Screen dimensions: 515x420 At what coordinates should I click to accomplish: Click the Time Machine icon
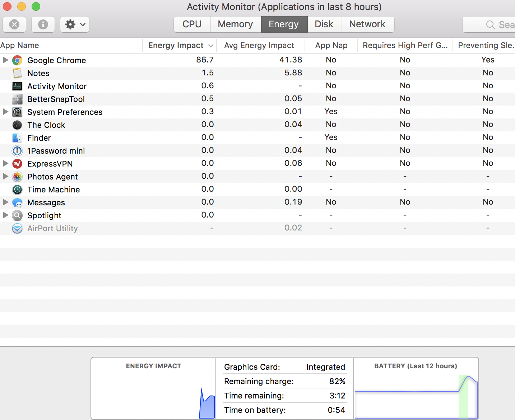click(x=17, y=190)
